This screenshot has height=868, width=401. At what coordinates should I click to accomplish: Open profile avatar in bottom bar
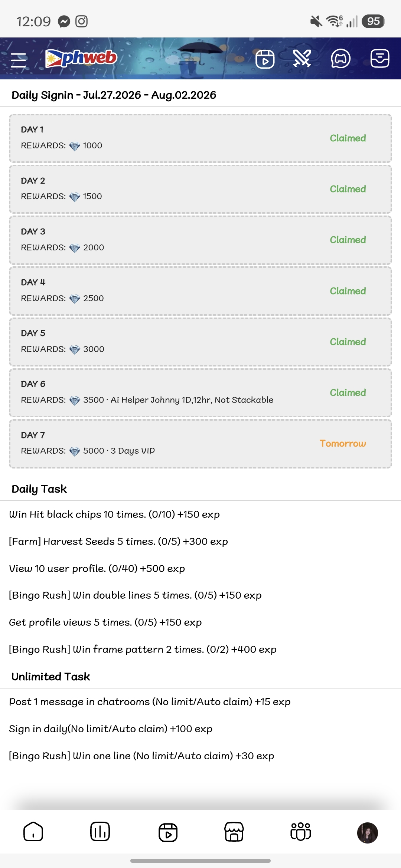367,833
